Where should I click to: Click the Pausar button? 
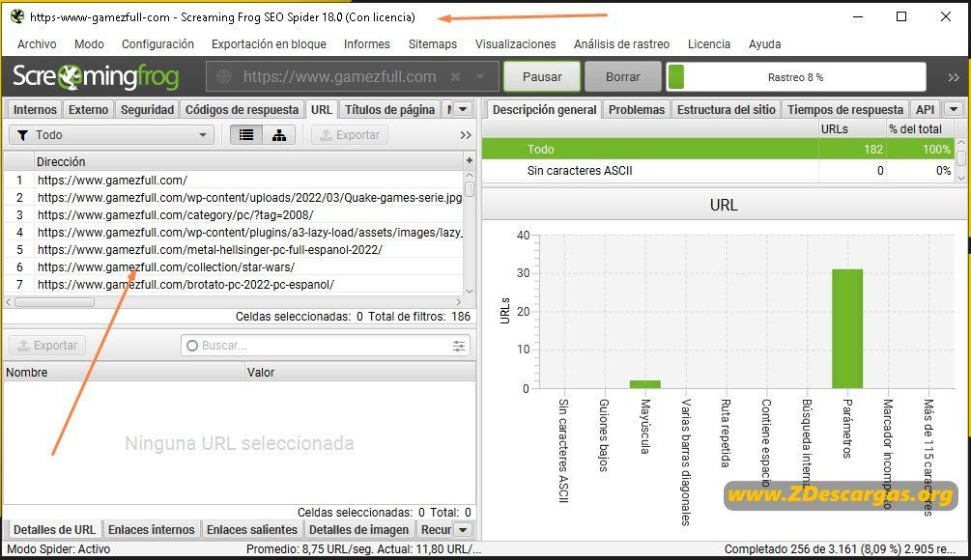click(542, 76)
